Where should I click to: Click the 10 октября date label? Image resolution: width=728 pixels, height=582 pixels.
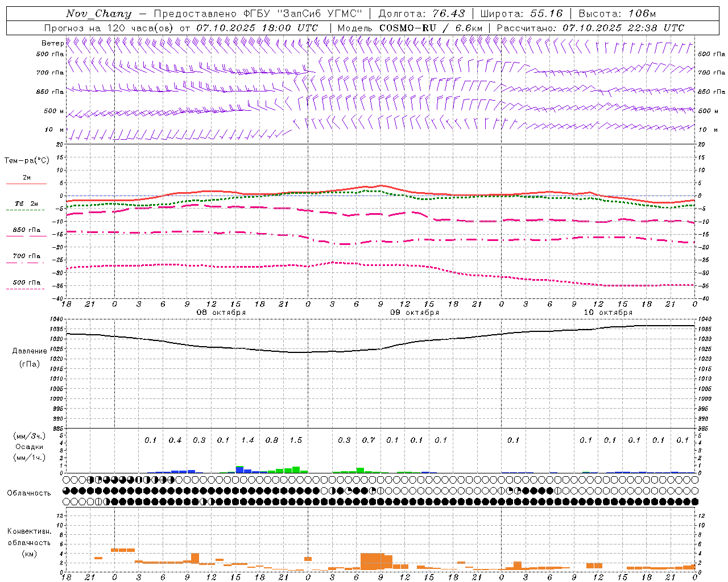click(608, 313)
